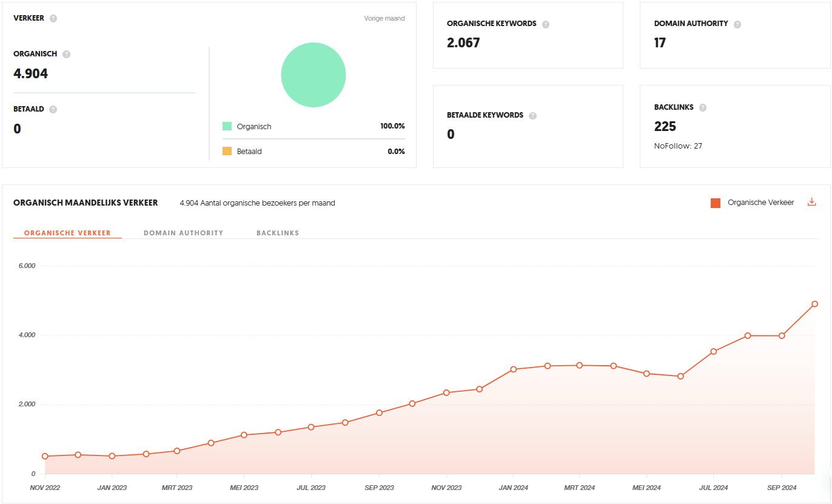This screenshot has width=832, height=504.
Task: Open the Backlinks chart tab
Action: (x=278, y=233)
